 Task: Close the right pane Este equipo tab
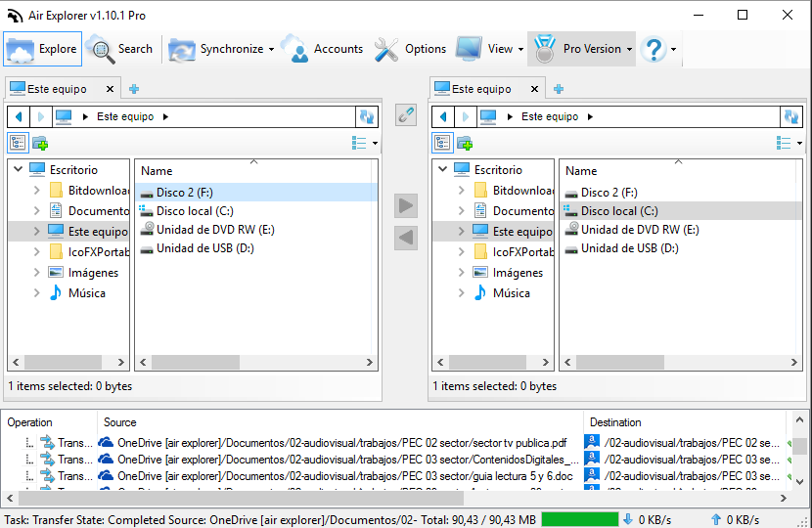pyautogui.click(x=534, y=89)
